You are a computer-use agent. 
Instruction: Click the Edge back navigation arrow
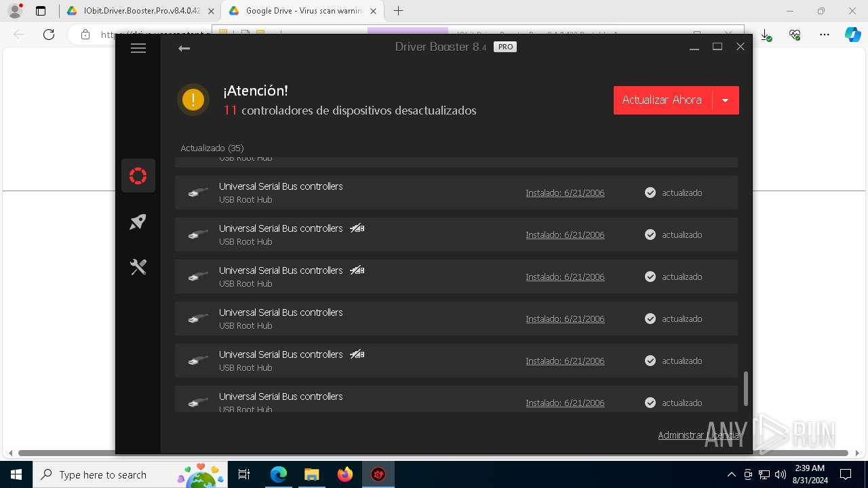[x=19, y=35]
